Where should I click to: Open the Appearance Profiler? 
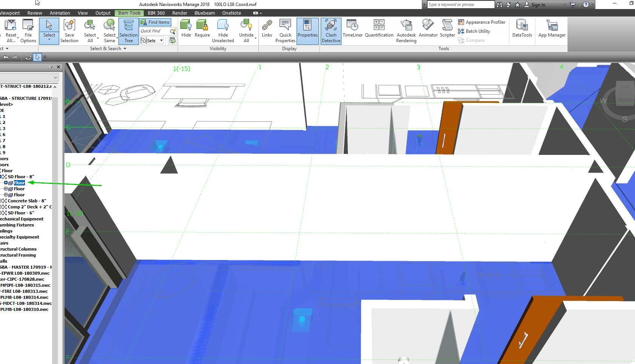[482, 22]
